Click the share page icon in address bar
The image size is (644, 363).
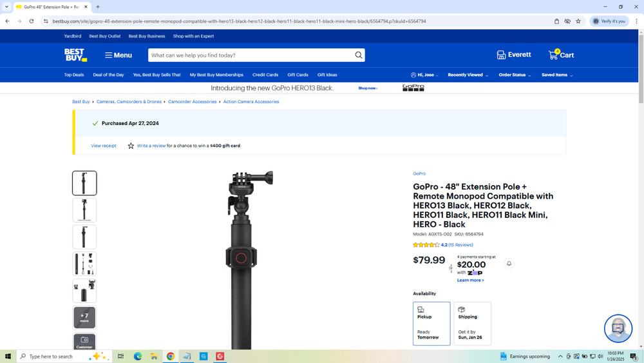pos(556,21)
